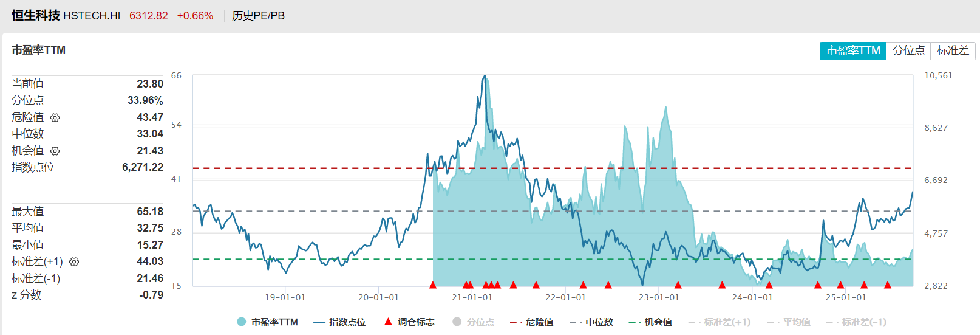Hide 机会值 dashed line via legend
Viewport: 980px width, 335px height.
point(650,322)
